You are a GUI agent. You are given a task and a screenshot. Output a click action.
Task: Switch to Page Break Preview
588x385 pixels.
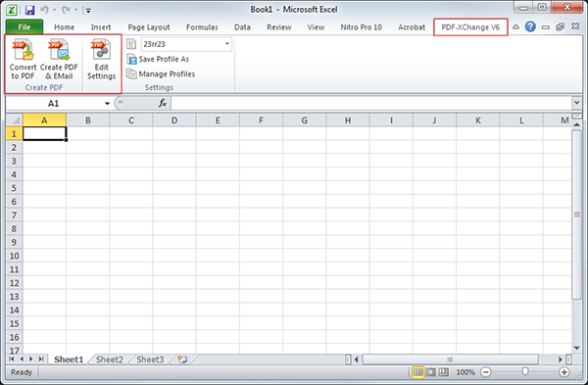444,372
